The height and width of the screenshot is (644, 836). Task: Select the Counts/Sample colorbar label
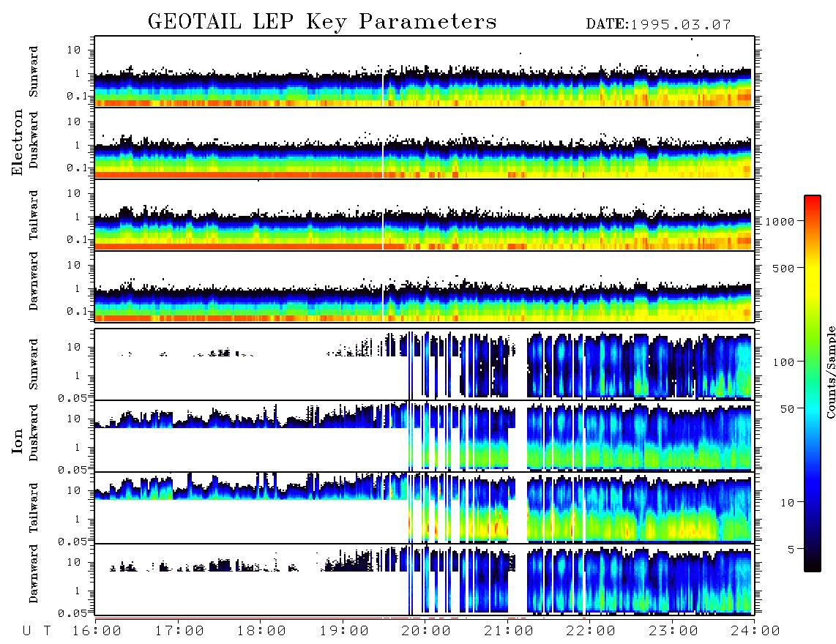(x=830, y=372)
